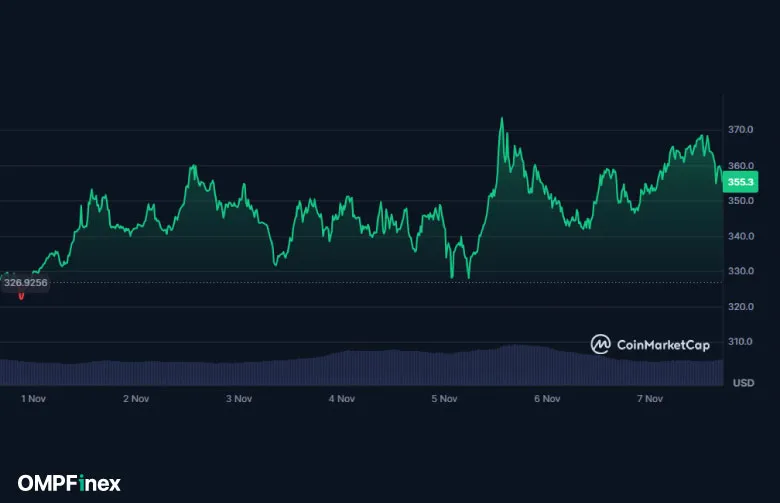
Task: Click the 340.0 price axis label
Action: tap(741, 236)
